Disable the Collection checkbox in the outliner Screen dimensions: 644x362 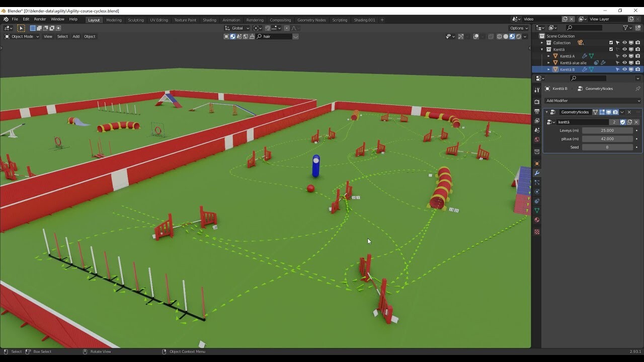[611, 43]
